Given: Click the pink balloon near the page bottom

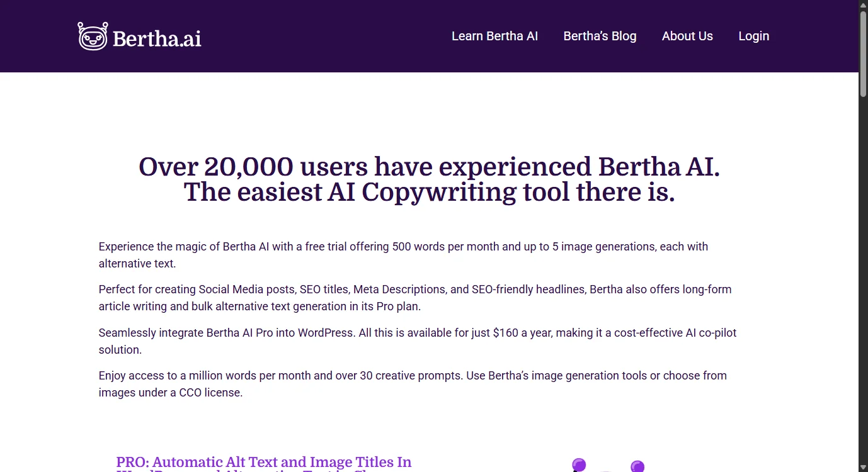Looking at the screenshot, I should 607,471.
